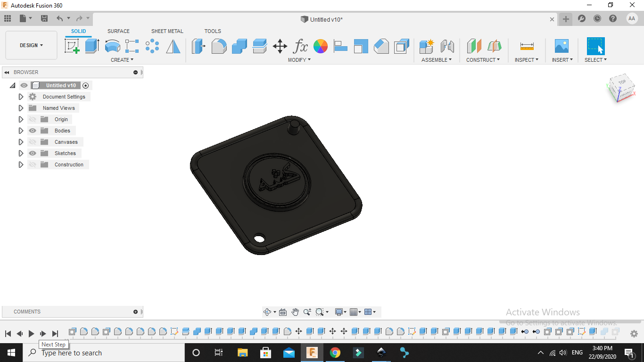
Task: Open Job Status clock
Action: point(597,19)
